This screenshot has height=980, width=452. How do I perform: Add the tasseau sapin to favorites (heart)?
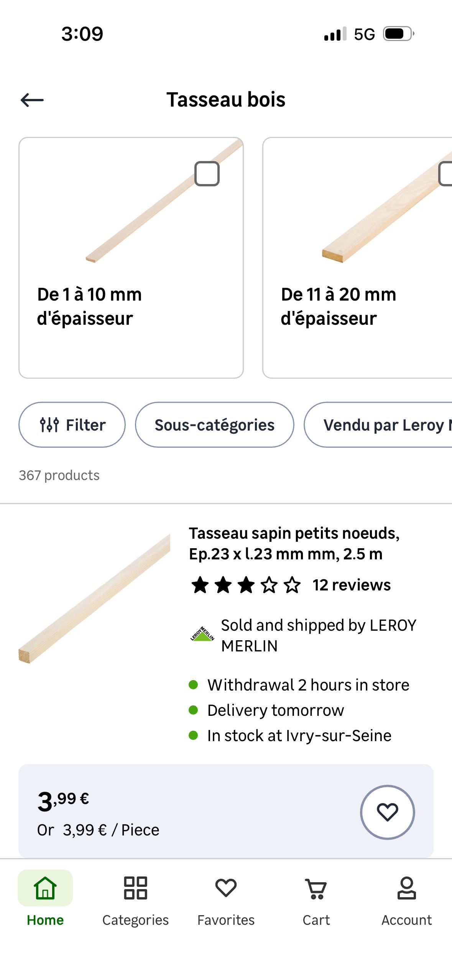pos(387,812)
